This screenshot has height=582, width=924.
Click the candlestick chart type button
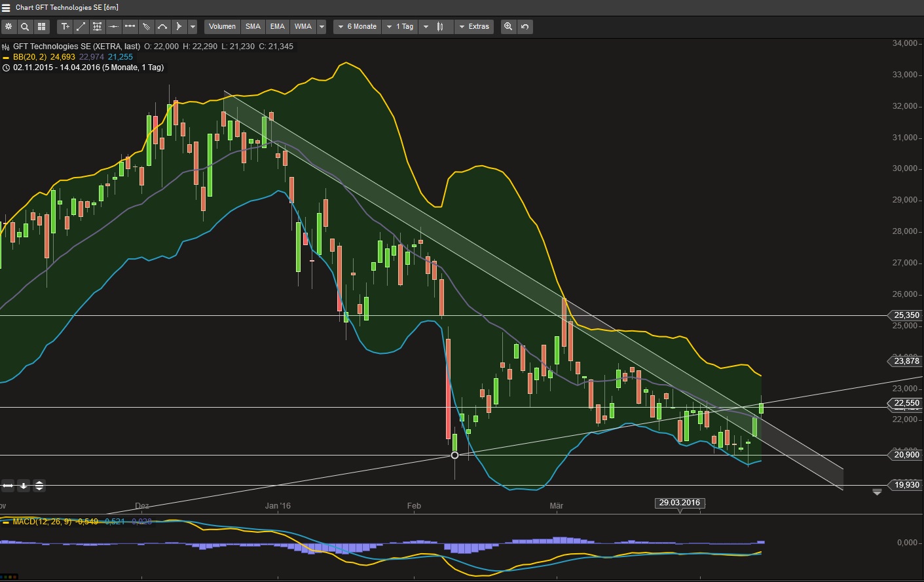click(441, 27)
